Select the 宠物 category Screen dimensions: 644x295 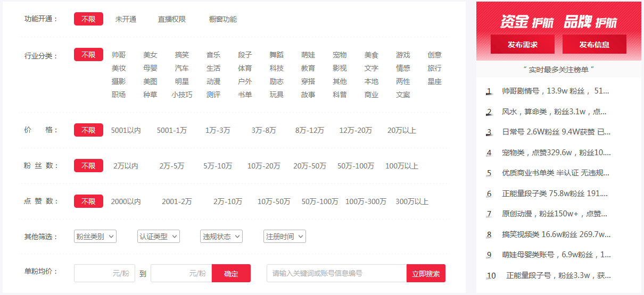(x=340, y=55)
